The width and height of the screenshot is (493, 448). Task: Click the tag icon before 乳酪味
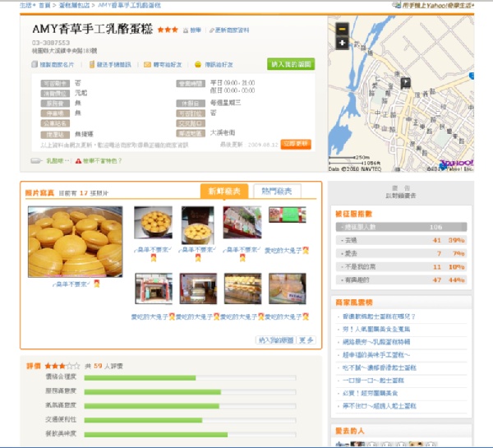point(36,161)
